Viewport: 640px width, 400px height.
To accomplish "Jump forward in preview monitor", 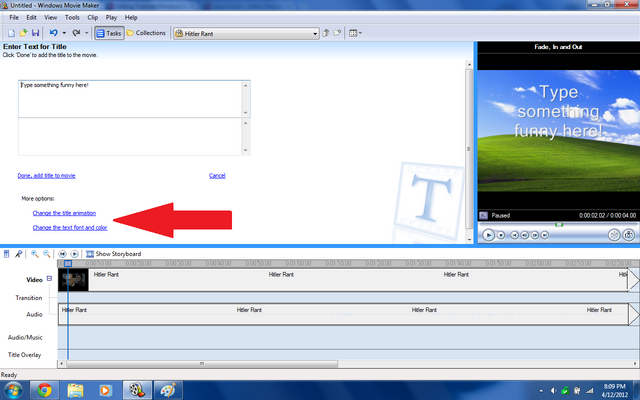I will coord(544,235).
